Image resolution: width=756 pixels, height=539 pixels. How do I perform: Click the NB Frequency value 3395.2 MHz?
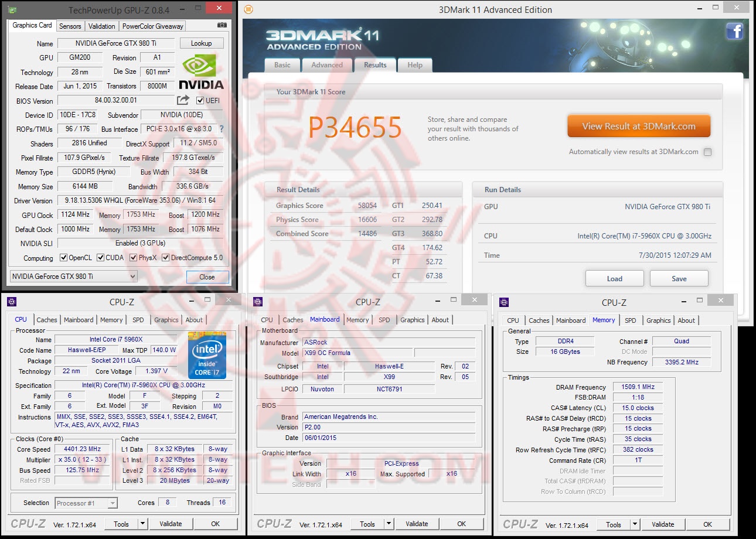click(682, 362)
